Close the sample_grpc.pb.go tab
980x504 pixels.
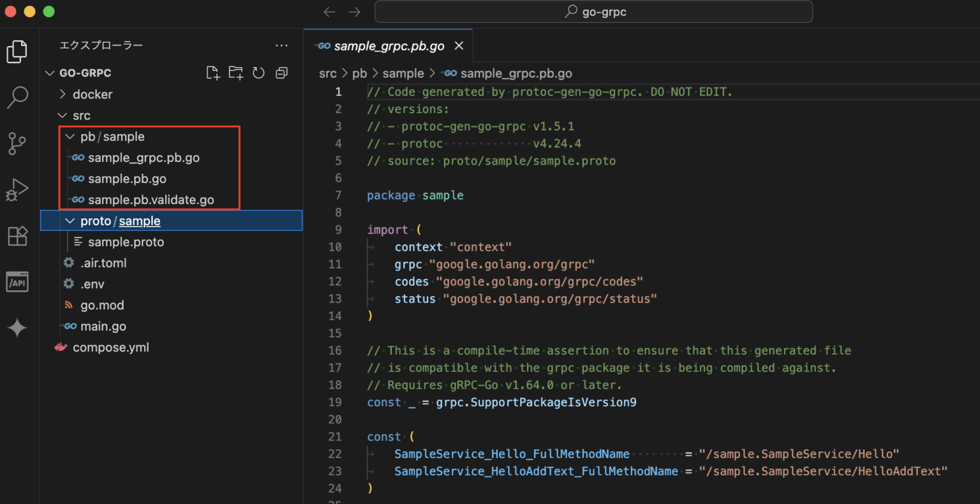click(x=459, y=45)
